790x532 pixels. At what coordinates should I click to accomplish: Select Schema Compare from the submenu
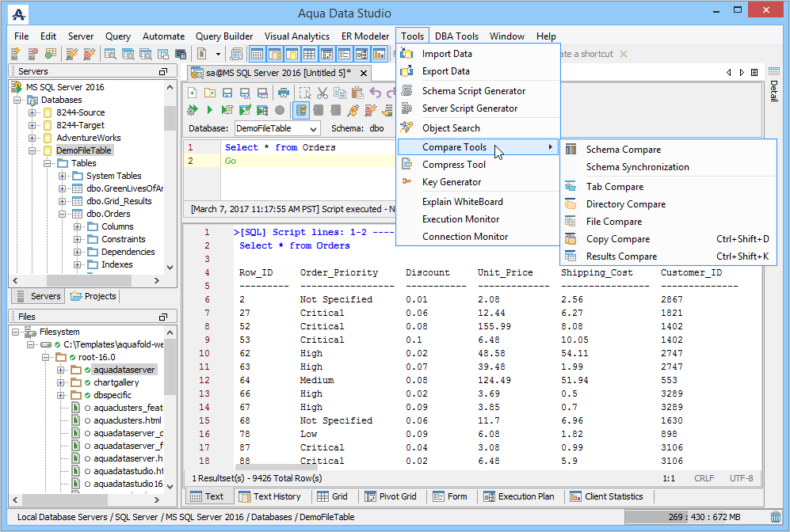pos(623,150)
